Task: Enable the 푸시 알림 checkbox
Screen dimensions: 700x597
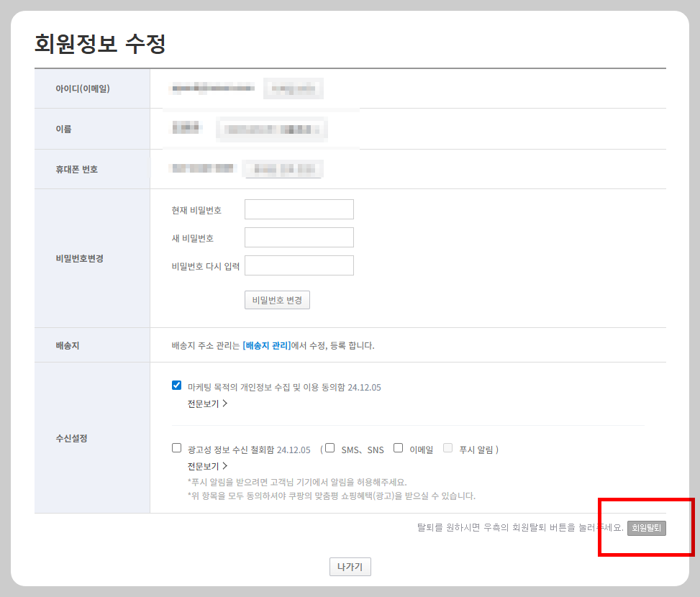Action: point(447,447)
